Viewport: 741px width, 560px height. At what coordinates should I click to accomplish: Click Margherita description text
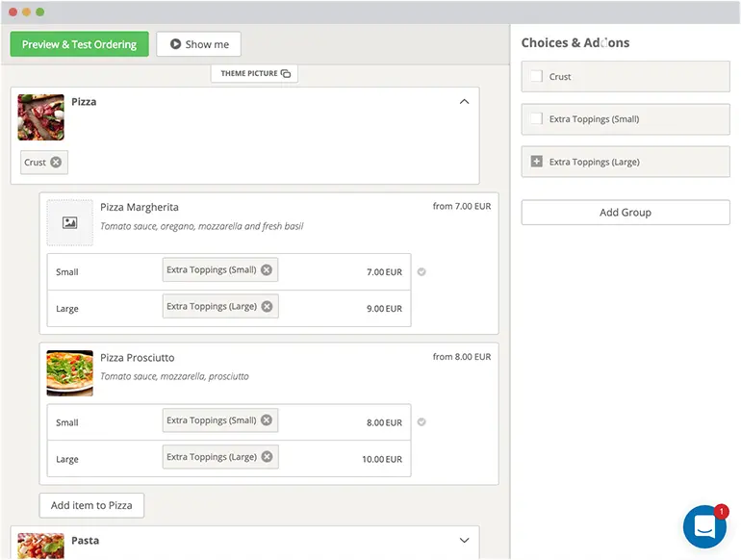point(202,226)
